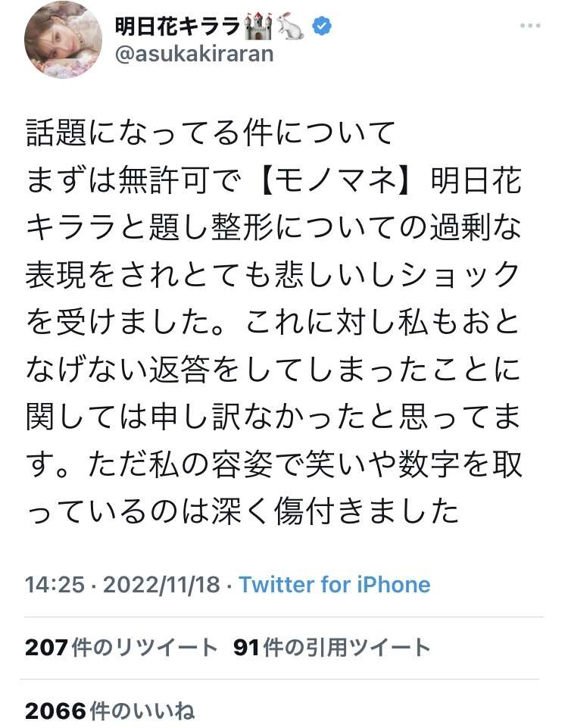Tap the last line ending 深く傷付きました
Image resolution: width=568 pixels, height=728 pixels.
click(x=242, y=511)
